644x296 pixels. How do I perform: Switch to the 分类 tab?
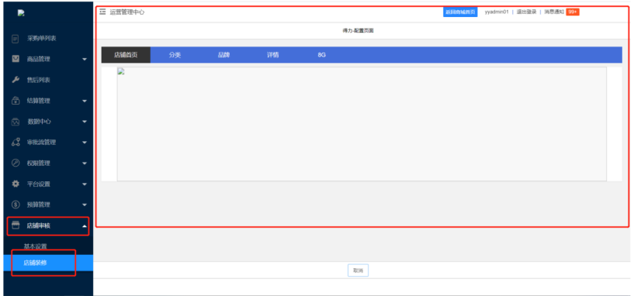click(x=175, y=55)
